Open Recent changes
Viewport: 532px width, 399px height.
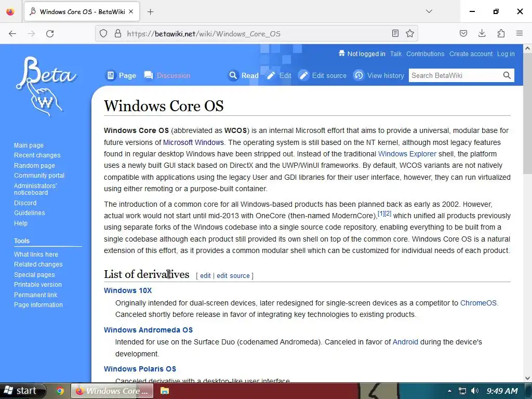37,155
